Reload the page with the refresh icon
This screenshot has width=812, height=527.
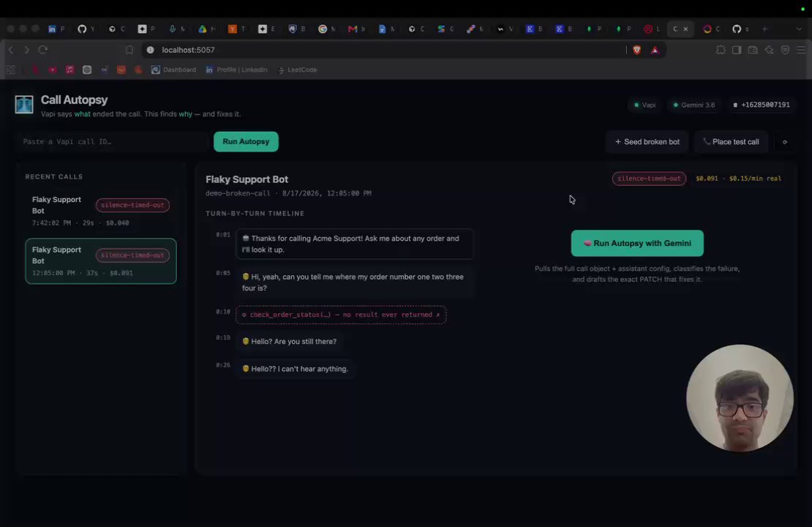pyautogui.click(x=43, y=50)
